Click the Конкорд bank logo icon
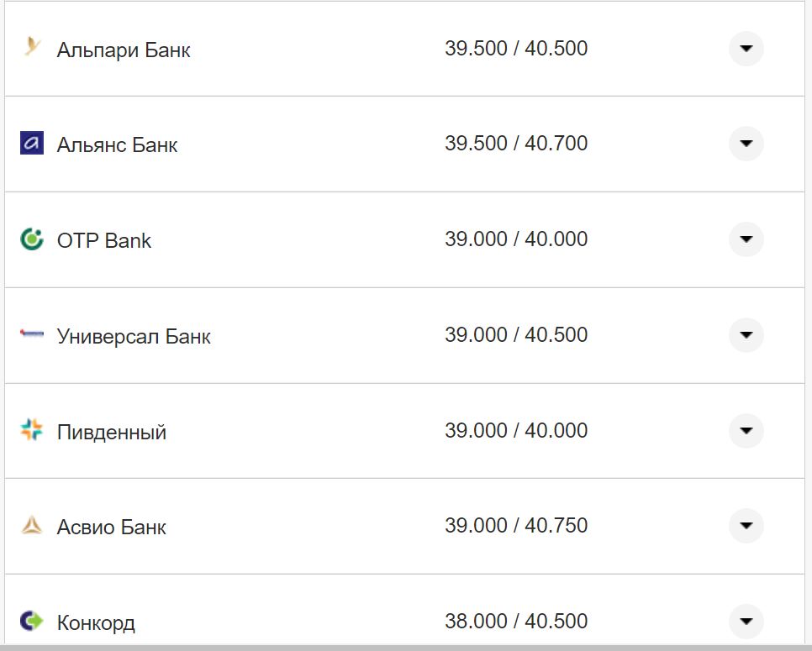 [32, 622]
